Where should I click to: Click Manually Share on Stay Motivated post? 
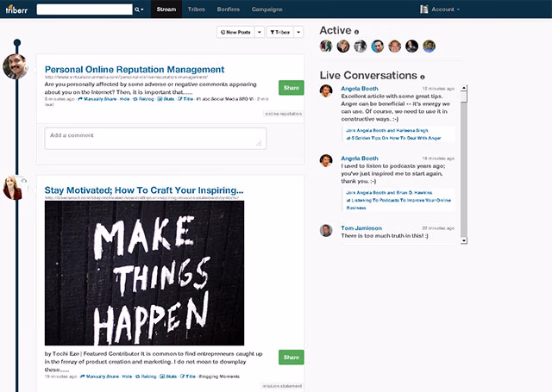click(100, 376)
